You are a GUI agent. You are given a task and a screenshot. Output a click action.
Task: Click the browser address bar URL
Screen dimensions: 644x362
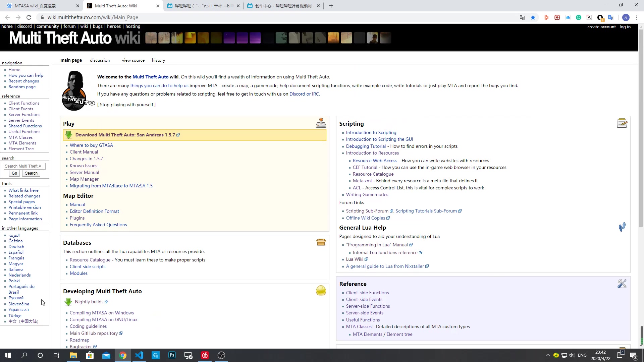93,17
